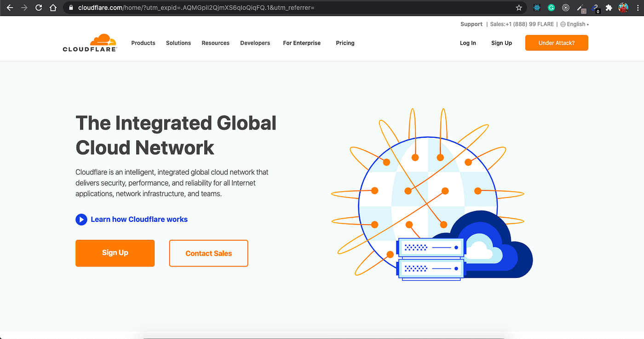The width and height of the screenshot is (644, 339).
Task: Select the Developers menu item
Action: 255,43
